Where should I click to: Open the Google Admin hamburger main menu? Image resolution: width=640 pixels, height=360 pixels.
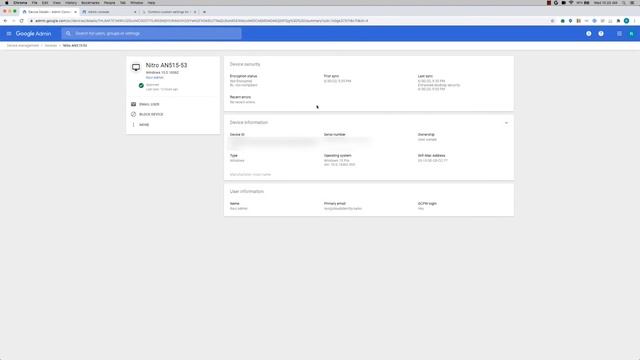click(9, 33)
